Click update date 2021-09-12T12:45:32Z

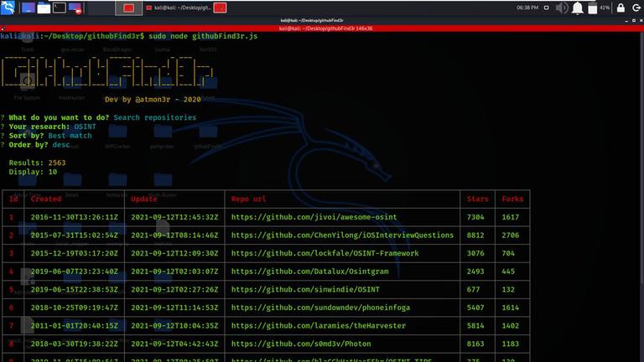174,217
